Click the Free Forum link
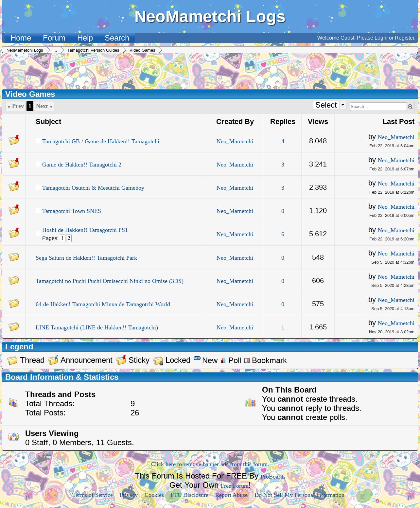This screenshot has height=508, width=420. 235,486
